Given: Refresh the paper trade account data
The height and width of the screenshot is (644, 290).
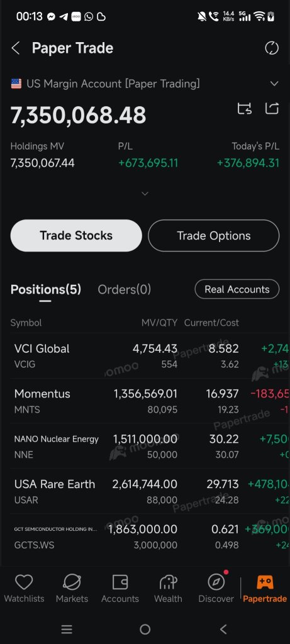Looking at the screenshot, I should click(x=272, y=48).
